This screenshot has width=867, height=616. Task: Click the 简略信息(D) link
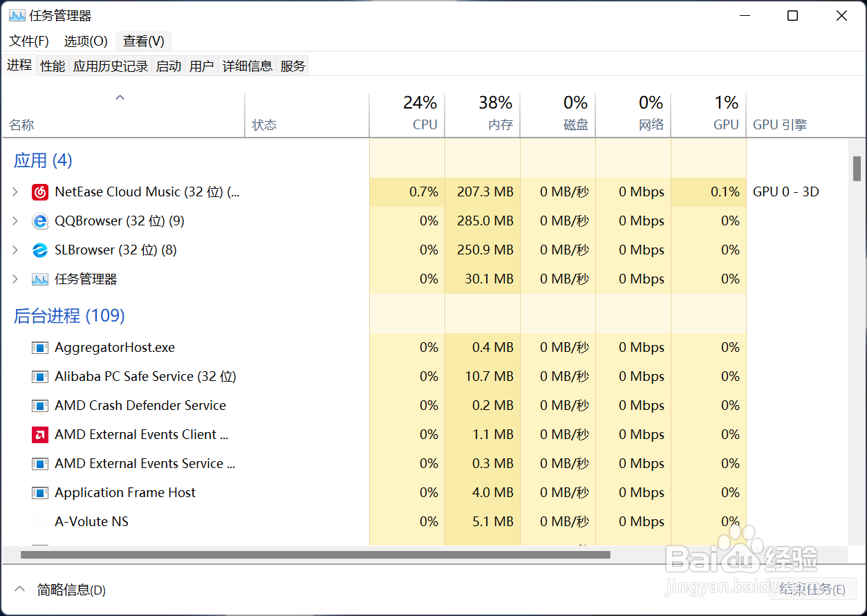(x=71, y=590)
